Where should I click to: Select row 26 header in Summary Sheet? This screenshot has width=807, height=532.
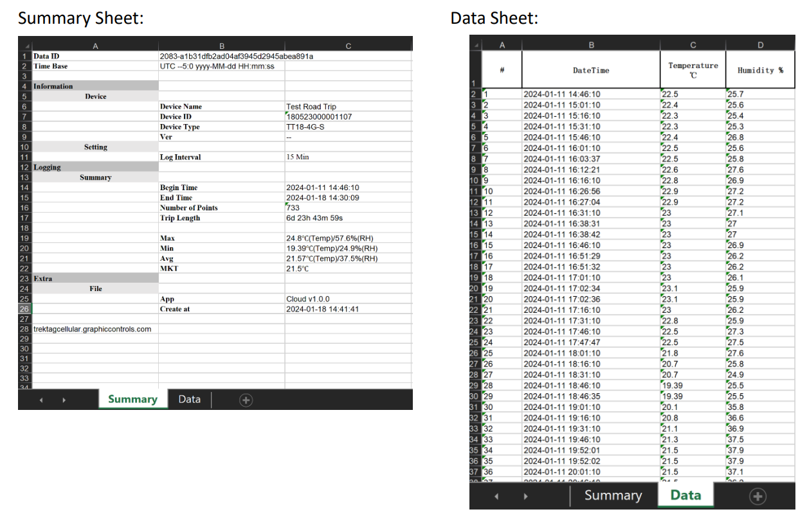point(25,309)
